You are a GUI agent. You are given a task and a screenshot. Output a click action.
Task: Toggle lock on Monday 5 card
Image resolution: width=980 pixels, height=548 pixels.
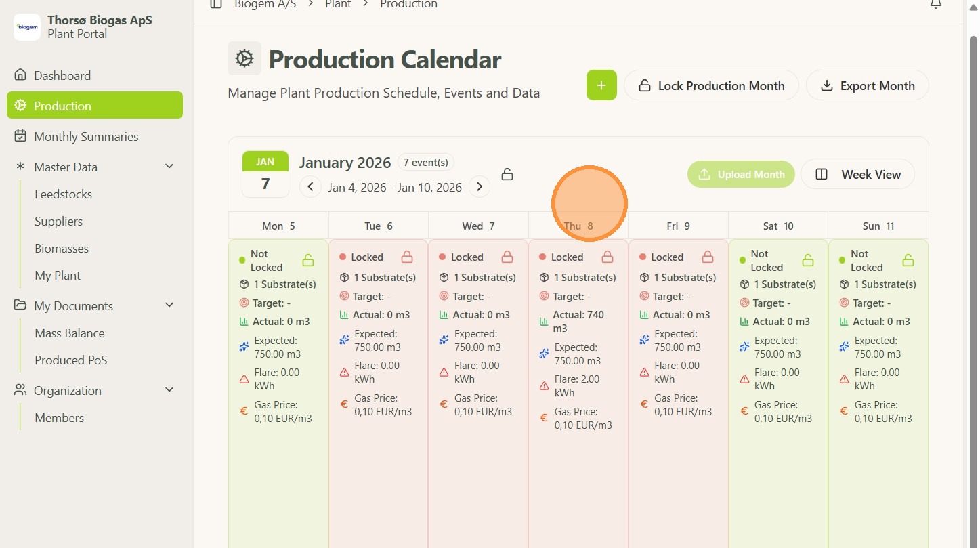point(308,260)
